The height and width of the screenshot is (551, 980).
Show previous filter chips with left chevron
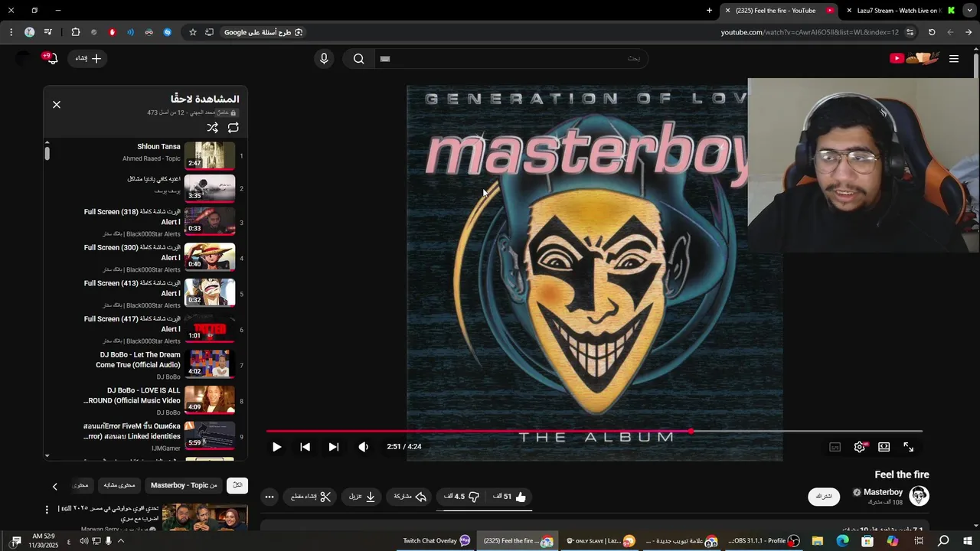[55, 486]
